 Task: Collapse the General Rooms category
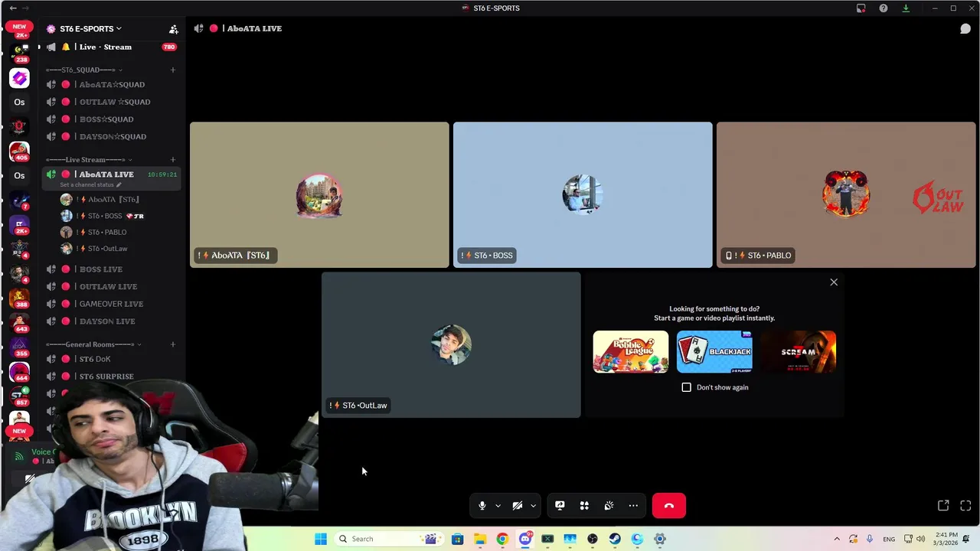click(93, 344)
